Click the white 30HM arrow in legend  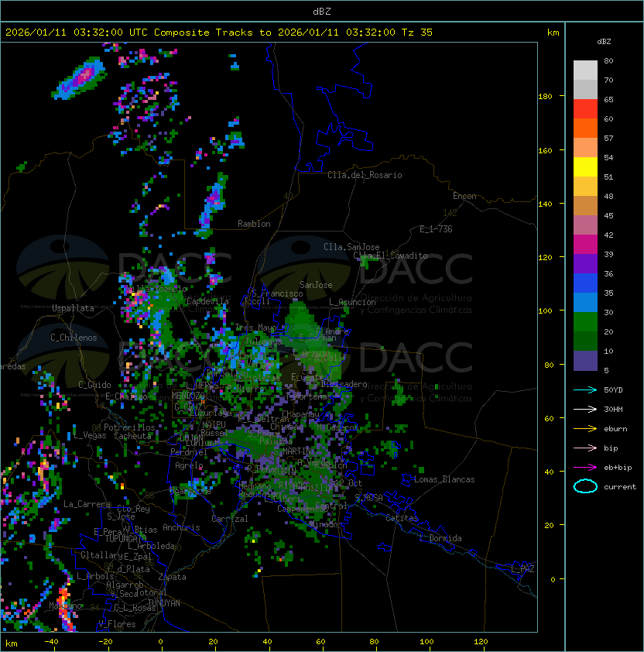pos(585,409)
